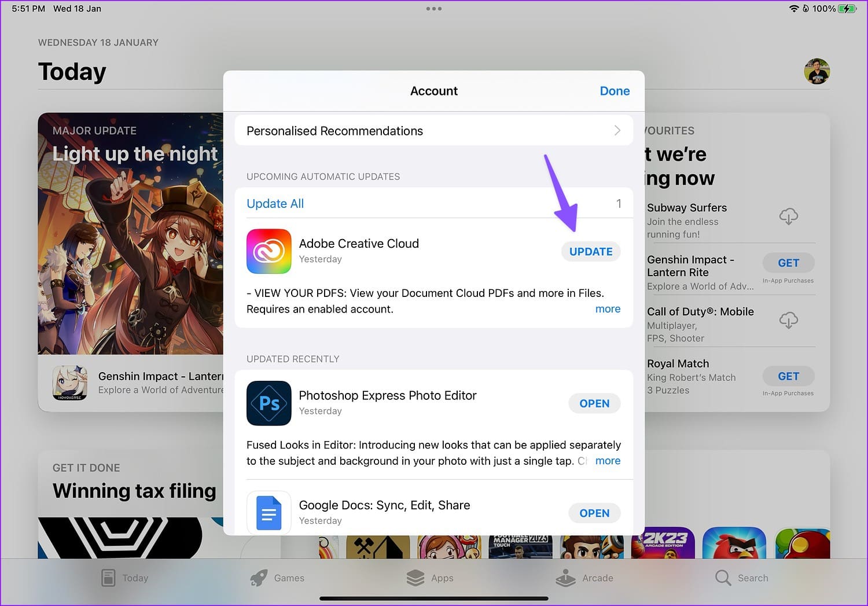Tap the Account sheet title
This screenshot has height=606, width=868.
[x=434, y=91]
